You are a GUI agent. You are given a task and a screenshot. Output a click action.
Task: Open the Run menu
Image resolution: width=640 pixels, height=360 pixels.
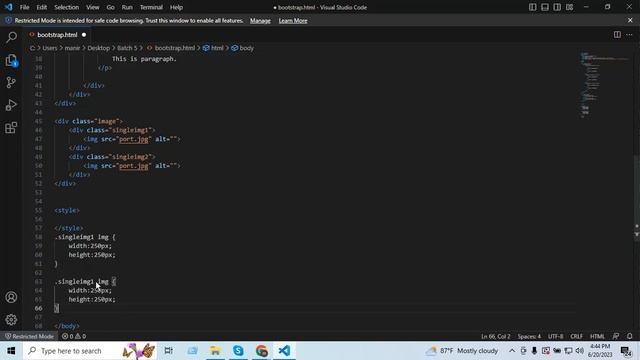coord(127,7)
